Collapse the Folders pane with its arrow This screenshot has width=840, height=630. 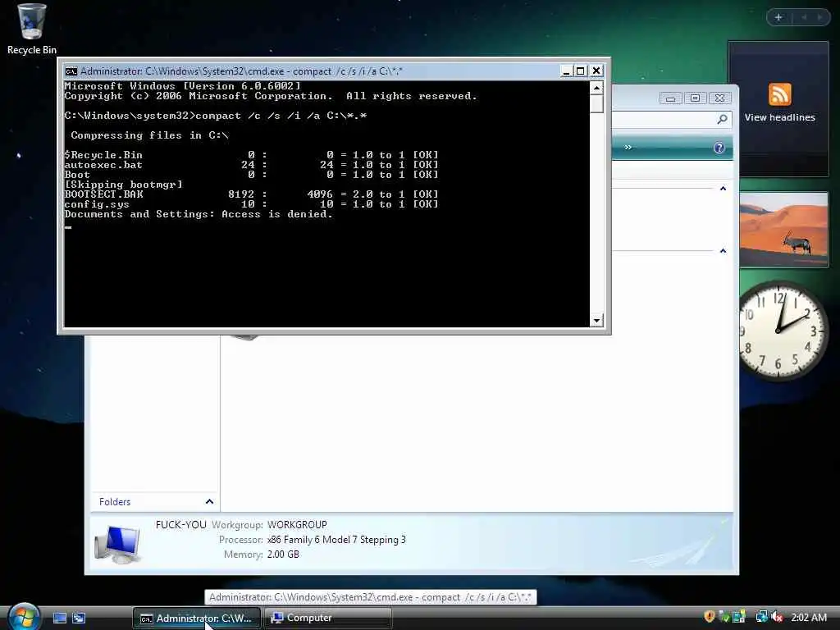(x=209, y=501)
